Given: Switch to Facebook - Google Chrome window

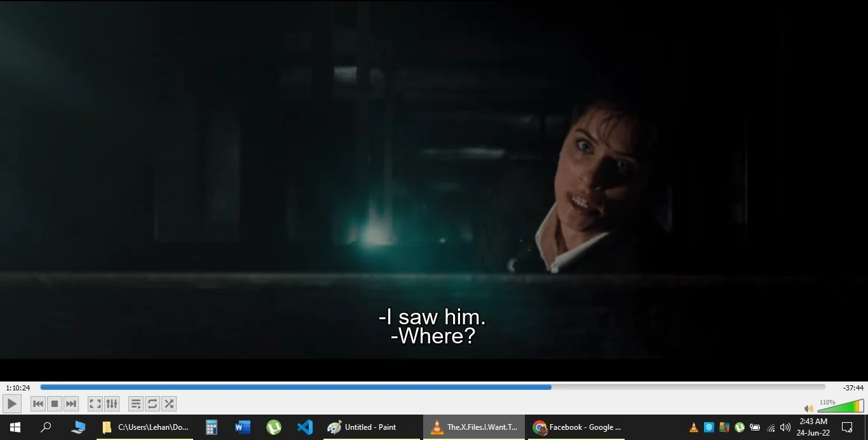Looking at the screenshot, I should pos(577,427).
